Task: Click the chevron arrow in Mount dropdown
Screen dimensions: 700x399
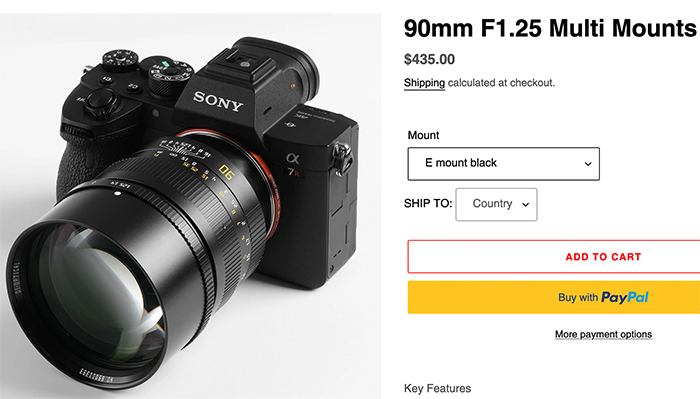Action: [588, 164]
